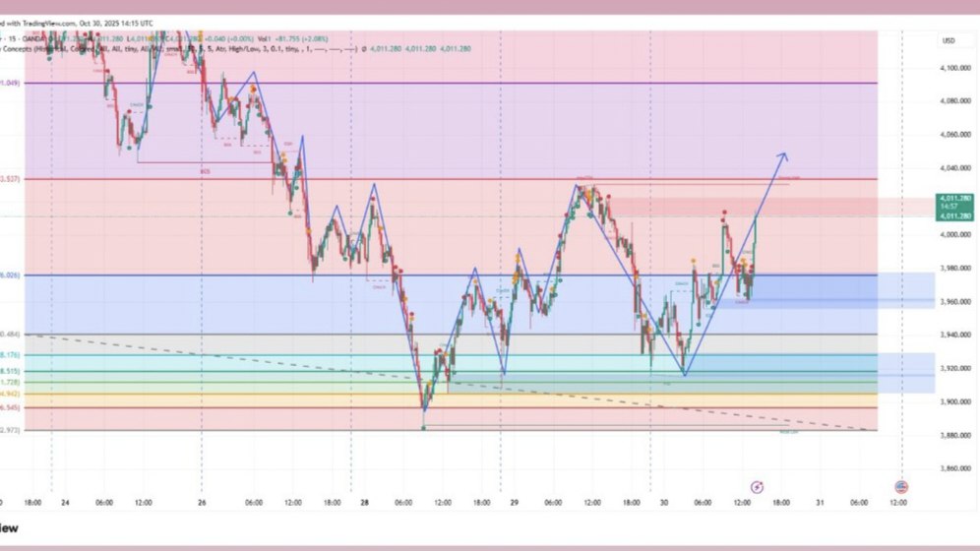Click the purple lightning bolt event icon

(x=757, y=487)
